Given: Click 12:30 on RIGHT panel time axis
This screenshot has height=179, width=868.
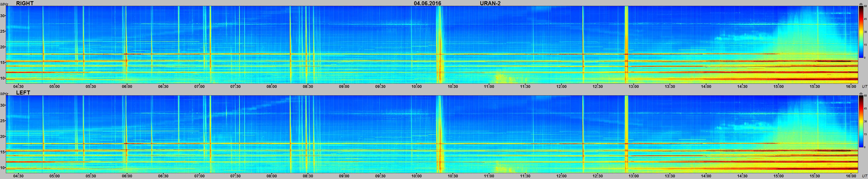Looking at the screenshot, I should (x=597, y=86).
